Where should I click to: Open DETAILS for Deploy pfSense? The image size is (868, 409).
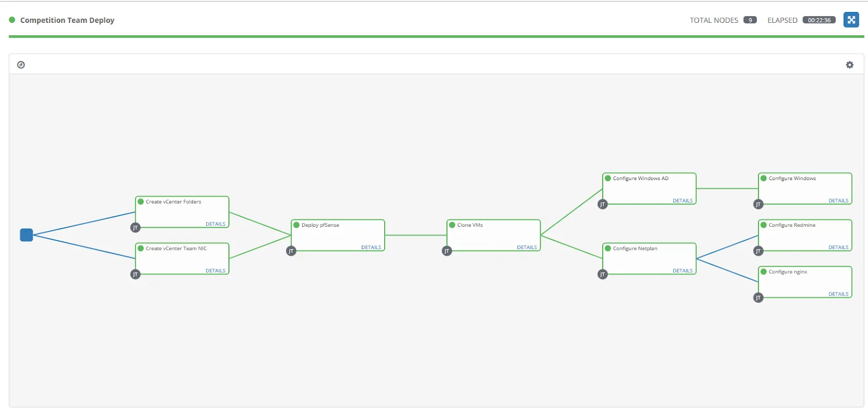point(371,247)
